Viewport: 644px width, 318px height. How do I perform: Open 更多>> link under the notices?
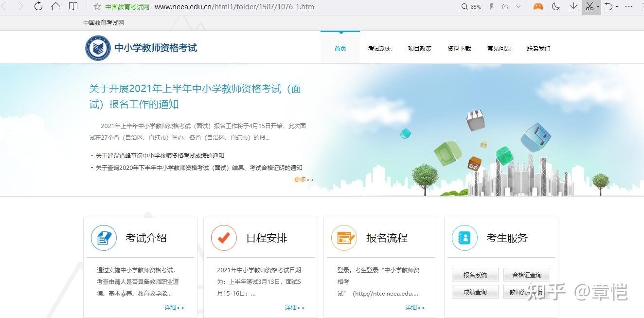304,180
